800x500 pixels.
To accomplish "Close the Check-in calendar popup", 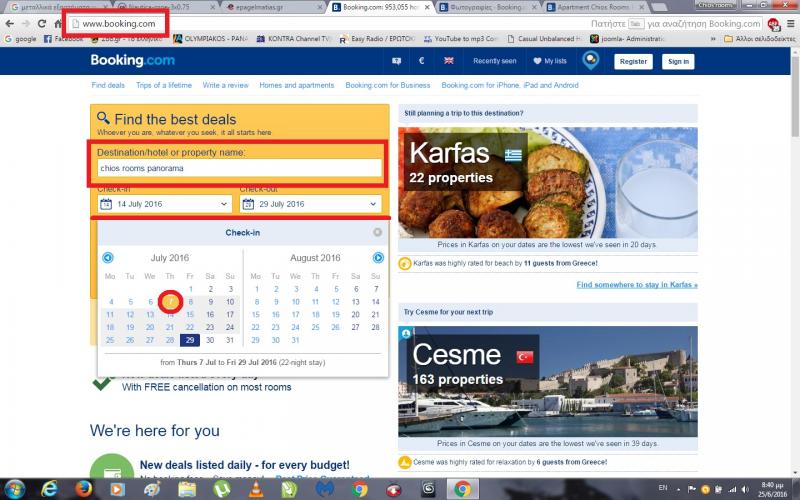I will tap(378, 233).
